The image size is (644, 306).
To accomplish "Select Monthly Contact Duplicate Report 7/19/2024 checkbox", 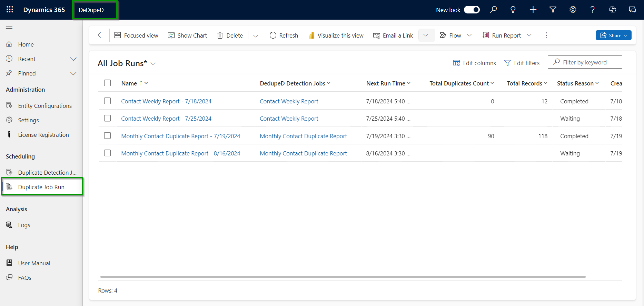I will click(108, 135).
